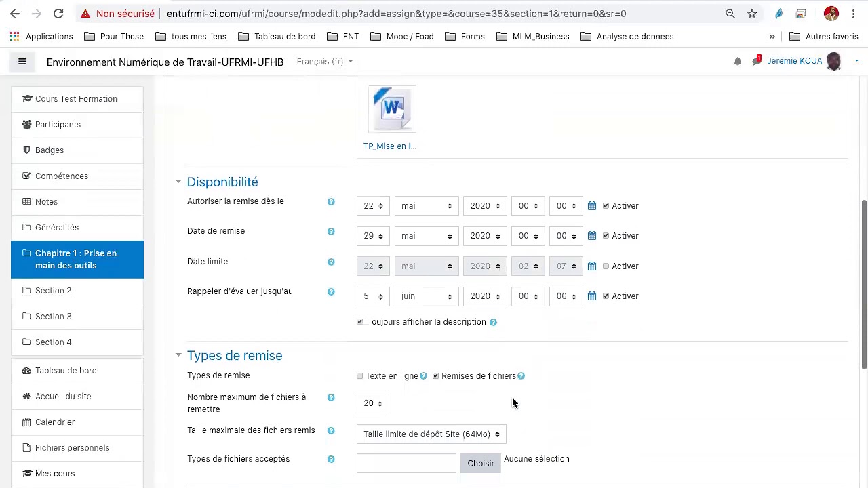The image size is (868, 488).
Task: Open help for Types de fichiers acceptés
Action: (331, 460)
